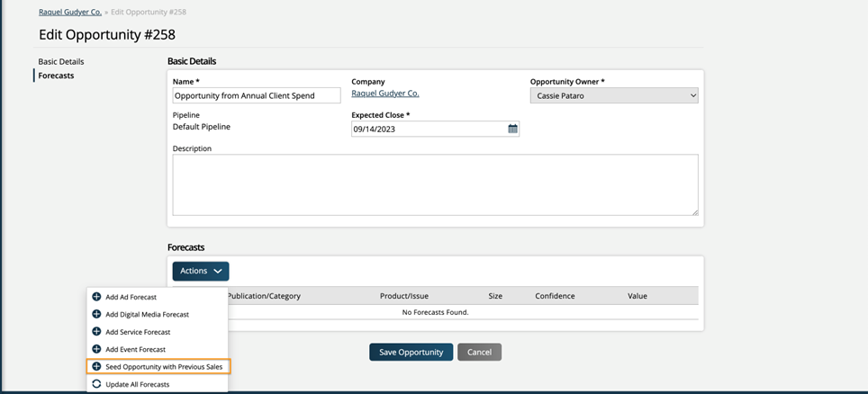Click plus icon beside Add Service Forecast

coord(96,332)
